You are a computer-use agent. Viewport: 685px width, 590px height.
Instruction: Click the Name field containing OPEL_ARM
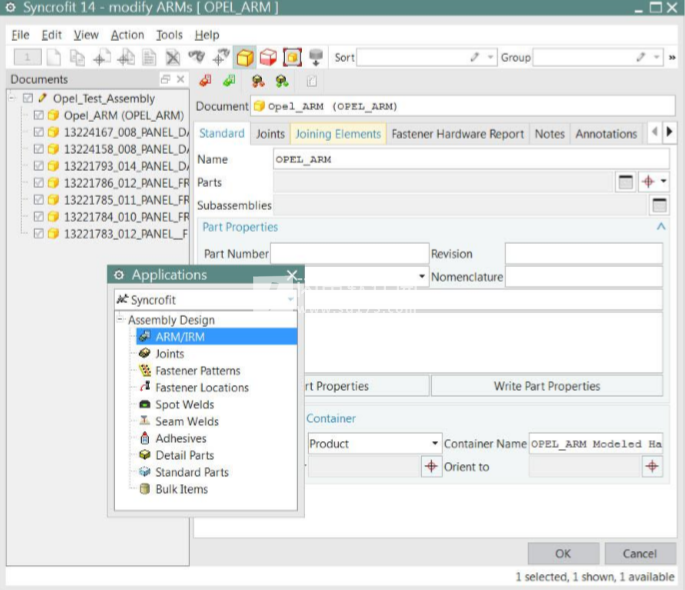[471, 159]
